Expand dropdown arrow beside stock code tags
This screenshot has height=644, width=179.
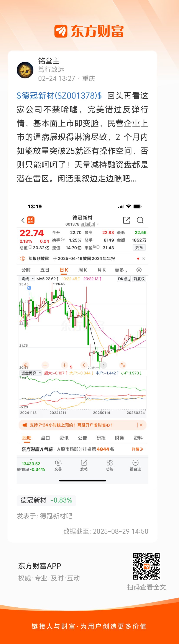tap(98, 224)
